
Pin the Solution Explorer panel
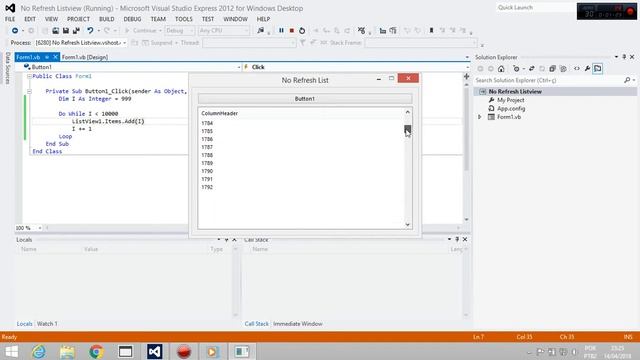pos(624,57)
